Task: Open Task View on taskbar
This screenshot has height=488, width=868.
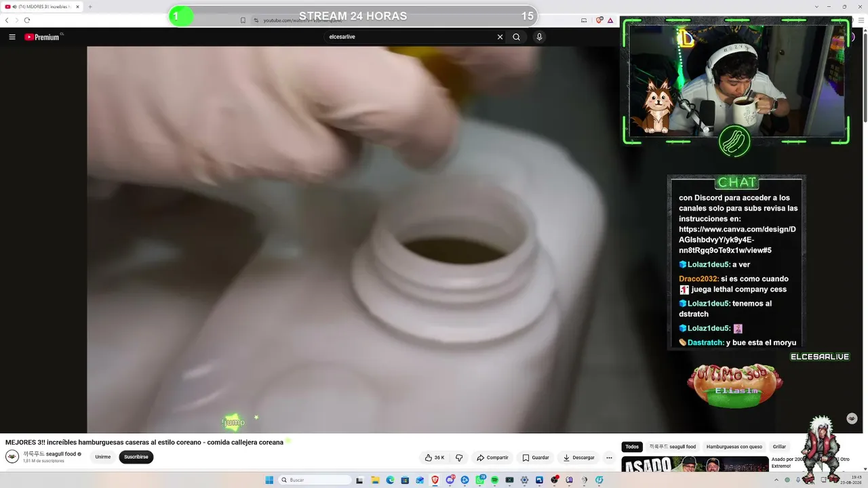Action: [x=360, y=480]
